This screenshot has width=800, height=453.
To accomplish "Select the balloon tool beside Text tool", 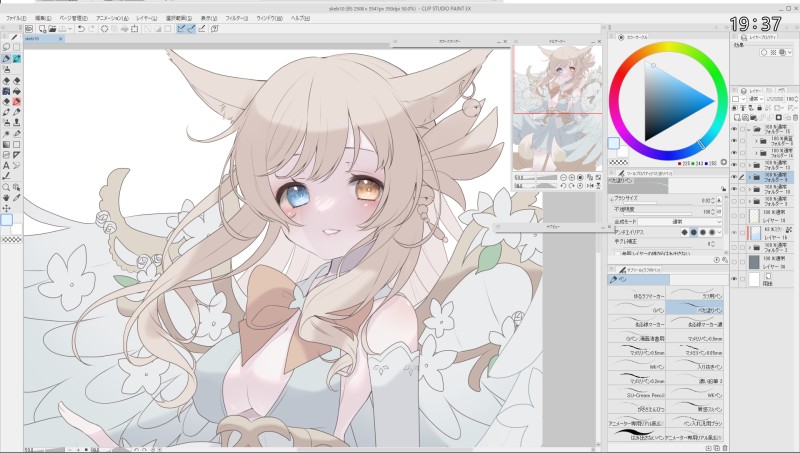I will pos(16,165).
